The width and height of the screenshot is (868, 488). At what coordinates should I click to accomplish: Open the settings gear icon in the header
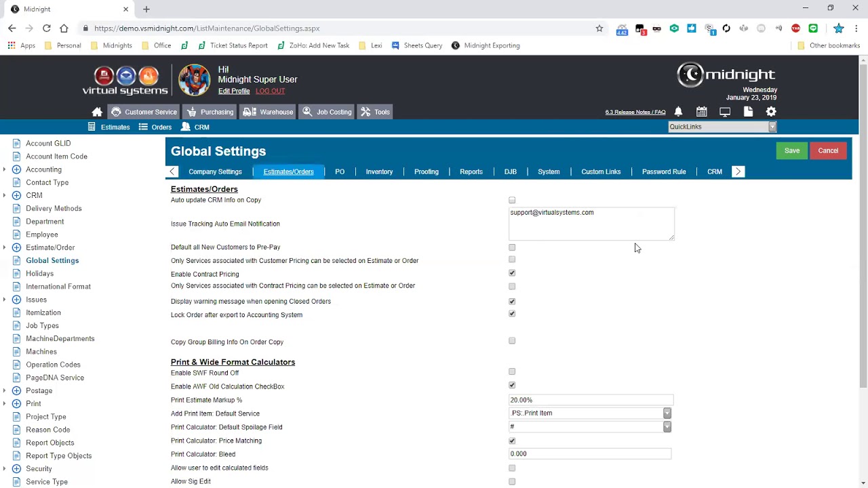tap(771, 112)
